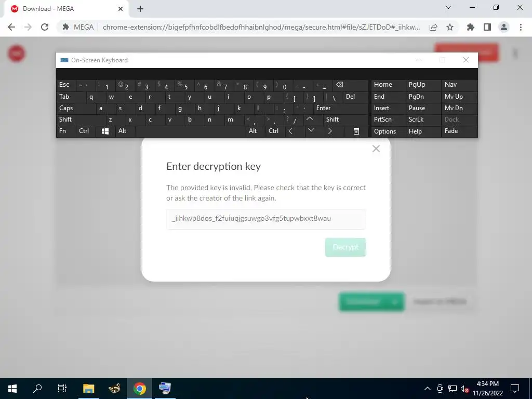Select the Download - MEGA tab

[x=67, y=9]
